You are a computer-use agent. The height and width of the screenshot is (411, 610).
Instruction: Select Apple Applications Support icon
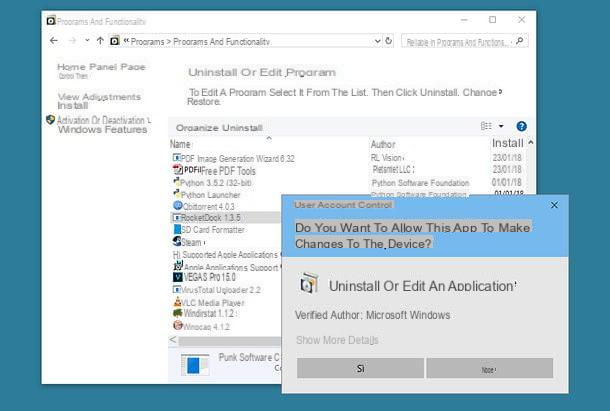(x=178, y=265)
